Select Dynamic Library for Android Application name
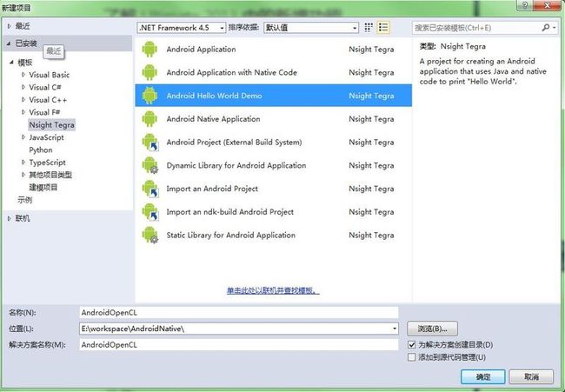Screen dimensions: 565x392 click(x=236, y=165)
